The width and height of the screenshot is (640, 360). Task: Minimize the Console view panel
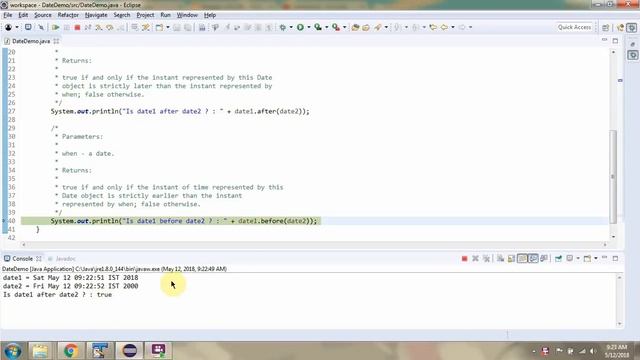(604, 258)
